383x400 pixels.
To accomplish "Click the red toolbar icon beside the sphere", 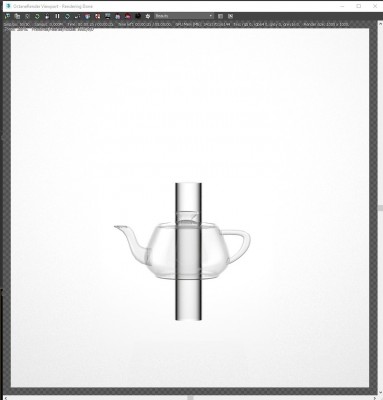I will tap(128, 16).
